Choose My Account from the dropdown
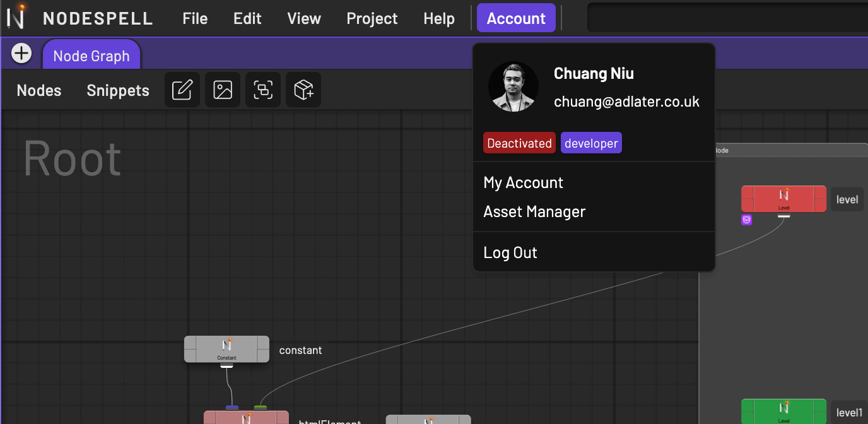 (523, 183)
